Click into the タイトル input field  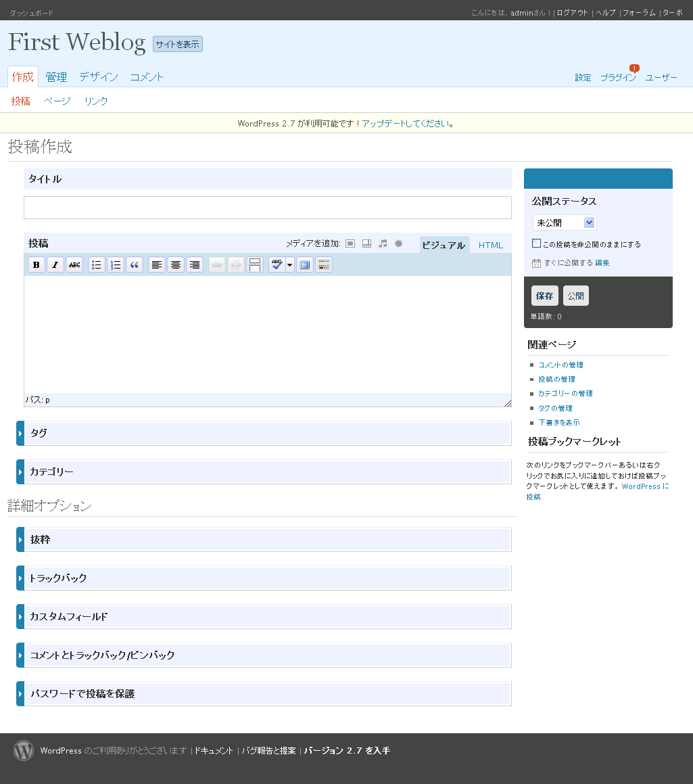click(x=268, y=208)
